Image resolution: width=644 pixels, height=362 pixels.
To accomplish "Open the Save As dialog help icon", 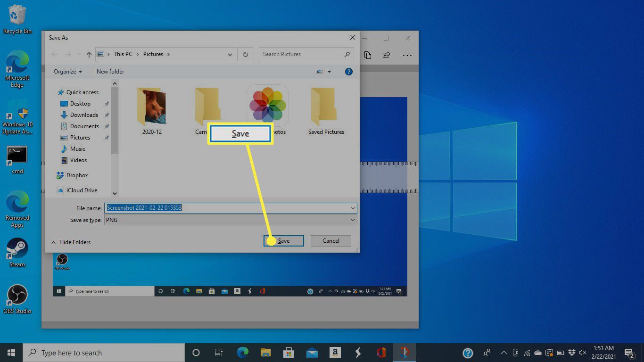I will point(349,72).
